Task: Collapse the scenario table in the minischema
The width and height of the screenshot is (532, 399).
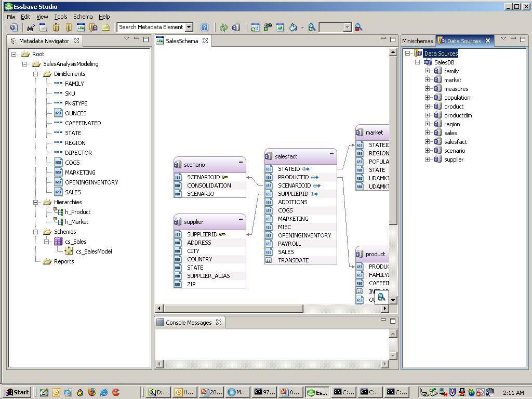Action: point(241,162)
